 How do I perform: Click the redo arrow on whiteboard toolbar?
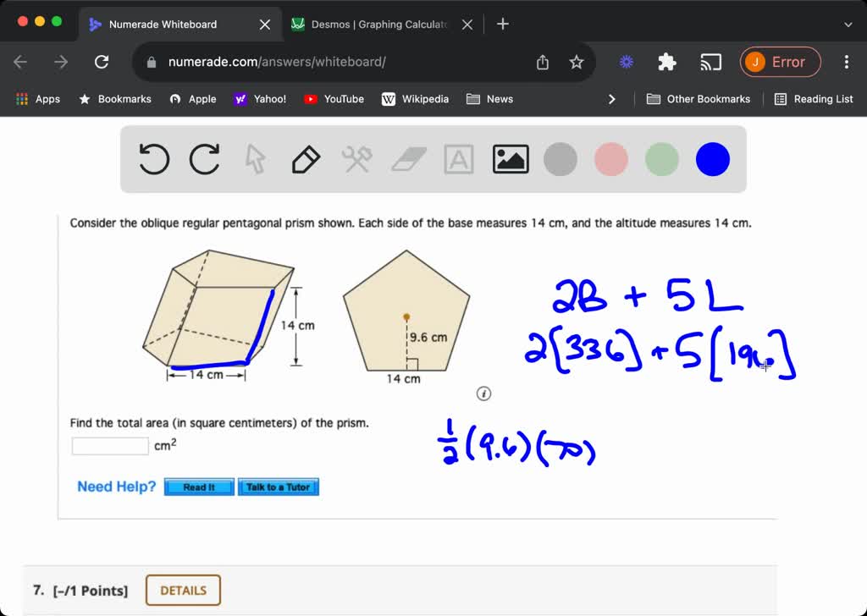point(205,159)
